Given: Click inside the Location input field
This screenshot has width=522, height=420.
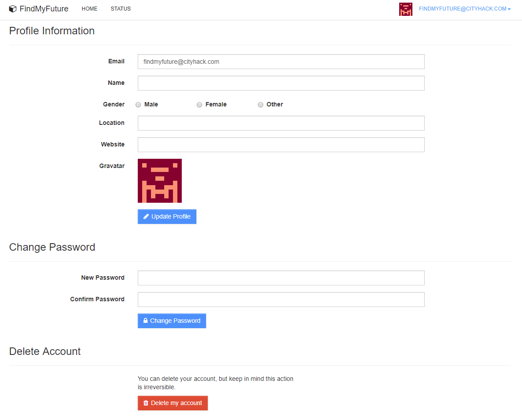Looking at the screenshot, I should point(281,123).
